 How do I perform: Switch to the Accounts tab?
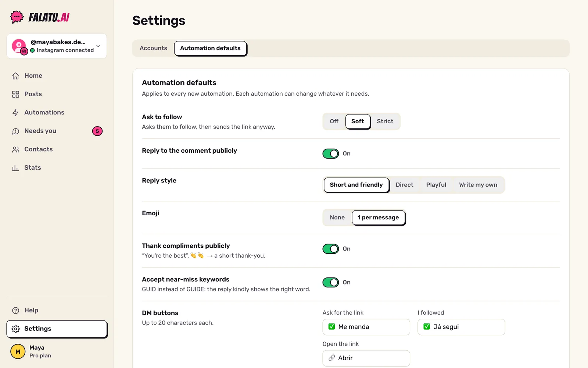tap(153, 48)
